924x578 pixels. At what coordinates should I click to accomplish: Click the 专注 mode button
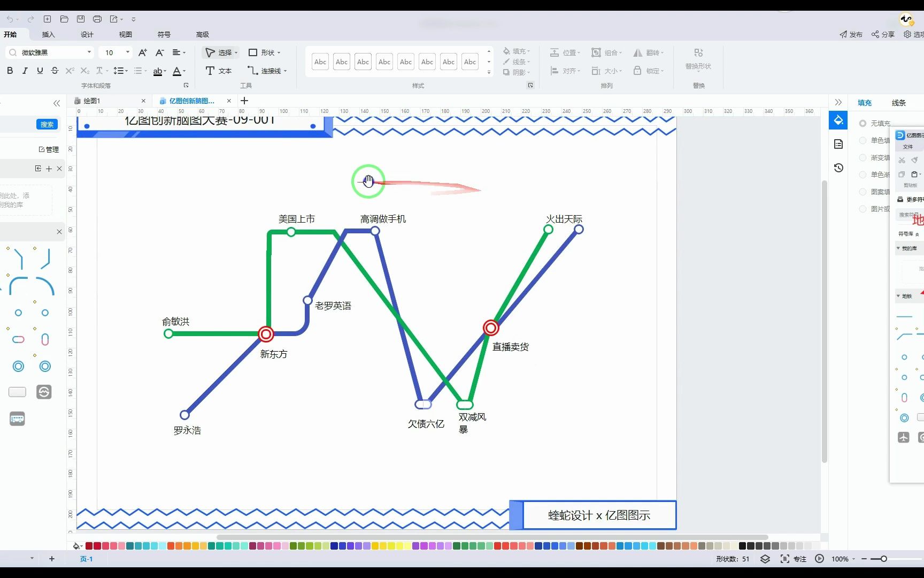click(800, 559)
